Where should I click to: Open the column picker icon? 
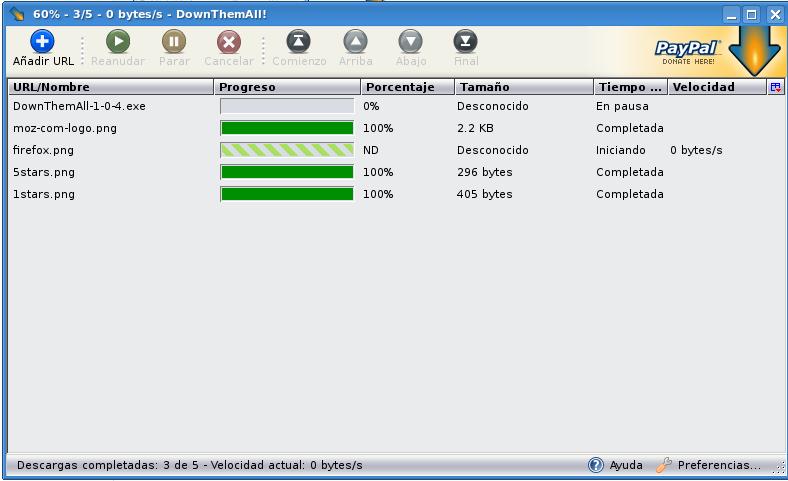pyautogui.click(x=775, y=87)
